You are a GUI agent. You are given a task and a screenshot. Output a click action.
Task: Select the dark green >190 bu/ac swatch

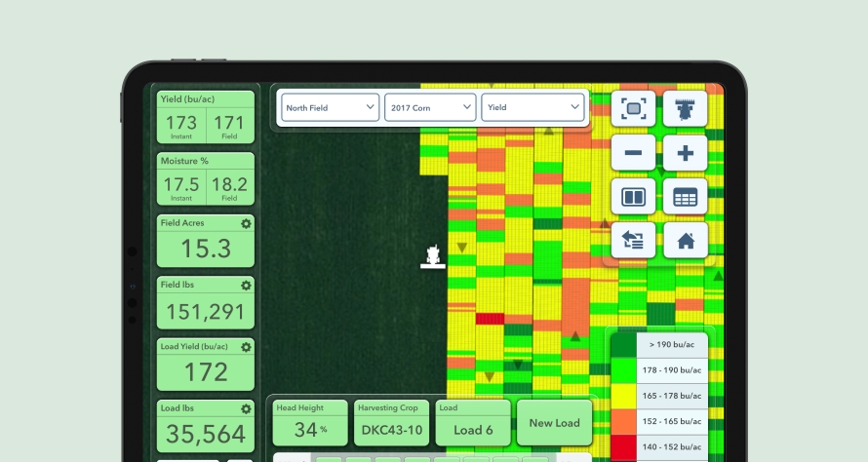pos(622,345)
